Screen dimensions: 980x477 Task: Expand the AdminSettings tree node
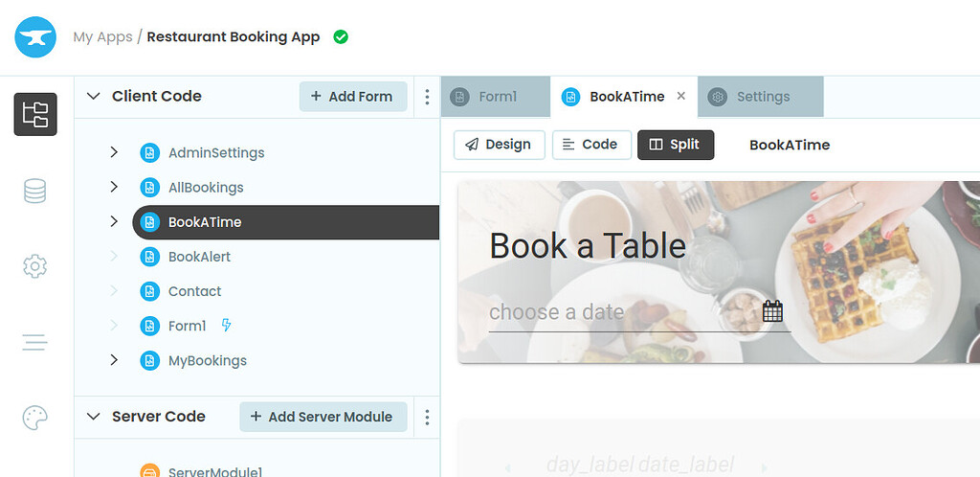tap(114, 152)
